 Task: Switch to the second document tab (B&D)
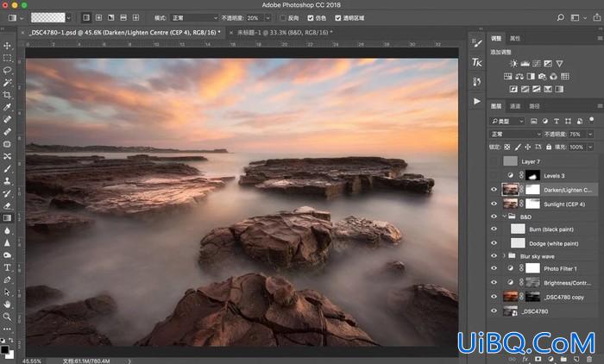285,33
